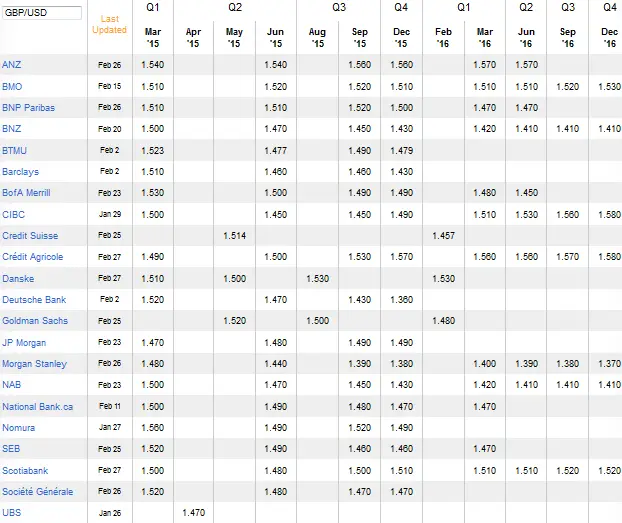Open the SEB link
Viewport: 622px width, 523px height.
pyautogui.click(x=11, y=449)
